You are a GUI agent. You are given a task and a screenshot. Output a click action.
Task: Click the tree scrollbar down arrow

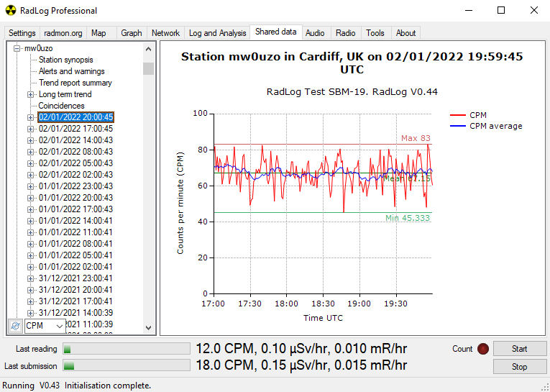pyautogui.click(x=148, y=328)
